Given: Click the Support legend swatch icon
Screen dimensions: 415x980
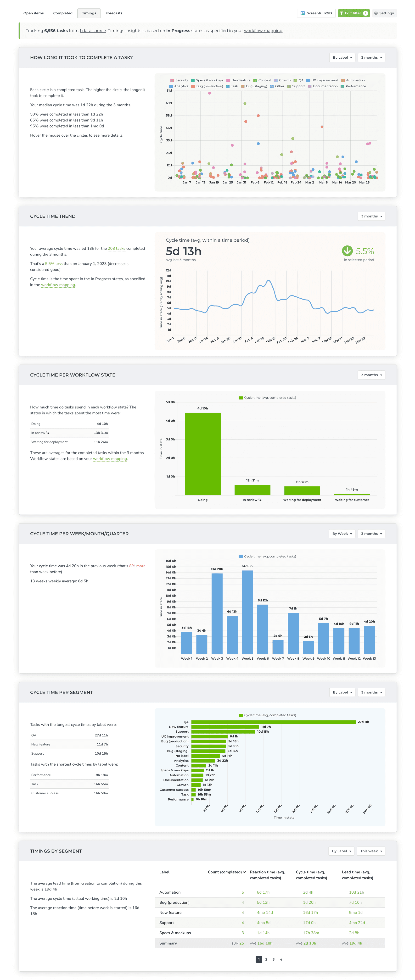Looking at the screenshot, I should coord(289,86).
